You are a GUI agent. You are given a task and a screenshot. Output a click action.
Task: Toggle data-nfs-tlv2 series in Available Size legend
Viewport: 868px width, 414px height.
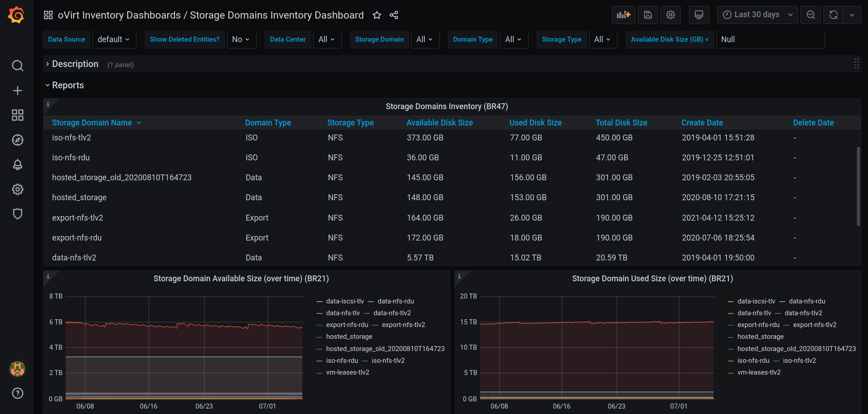click(392, 313)
